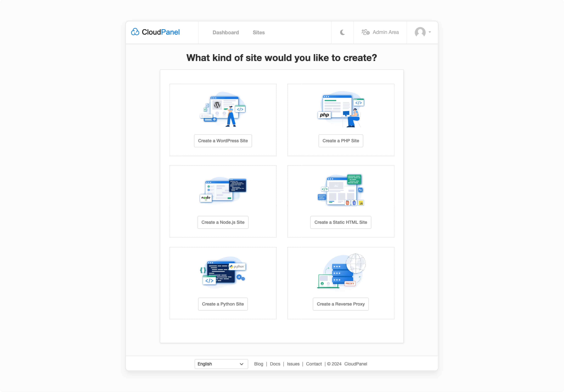
Task: Click the CloudPanel footer link
Action: pyautogui.click(x=355, y=364)
